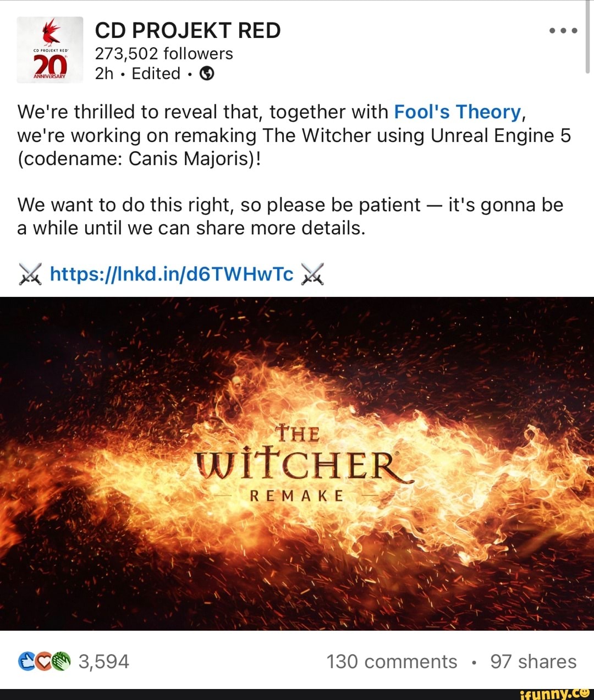This screenshot has width=594, height=700.
Task: Click the 2h post timestamp
Action: tap(105, 73)
